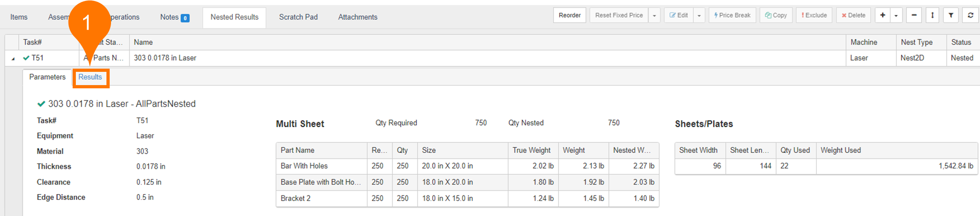Click the plus add button in toolbar
Image resolution: width=980 pixels, height=216 pixels.
882,15
